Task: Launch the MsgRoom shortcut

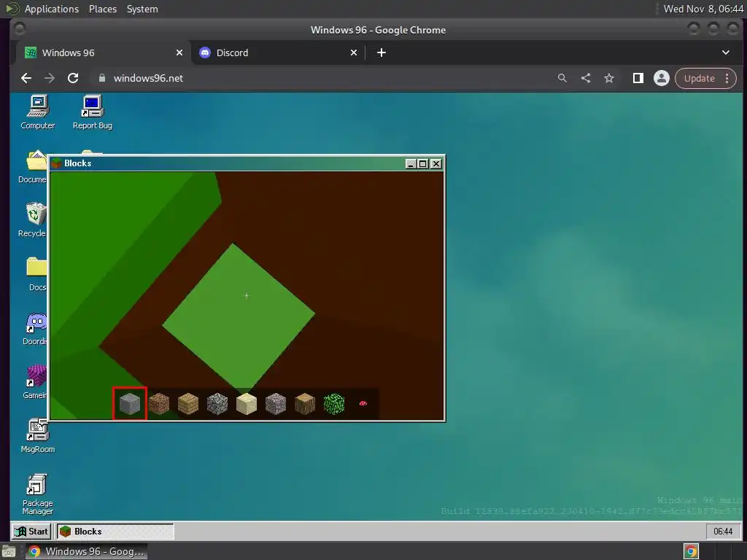Action: (x=38, y=436)
